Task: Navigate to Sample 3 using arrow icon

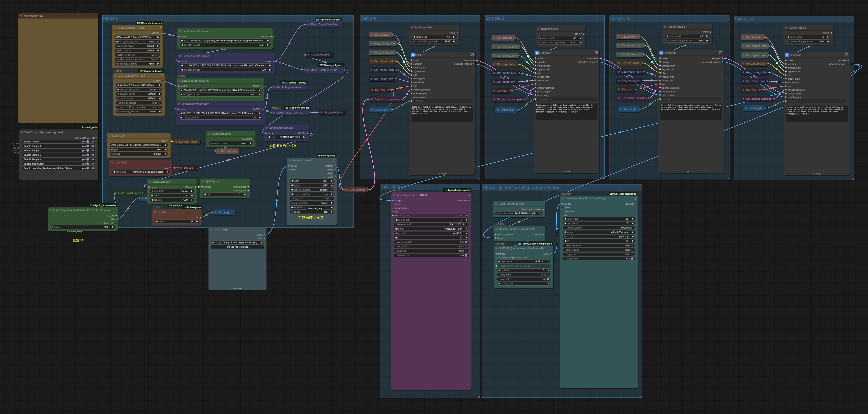Action: pyautogui.click(x=93, y=155)
